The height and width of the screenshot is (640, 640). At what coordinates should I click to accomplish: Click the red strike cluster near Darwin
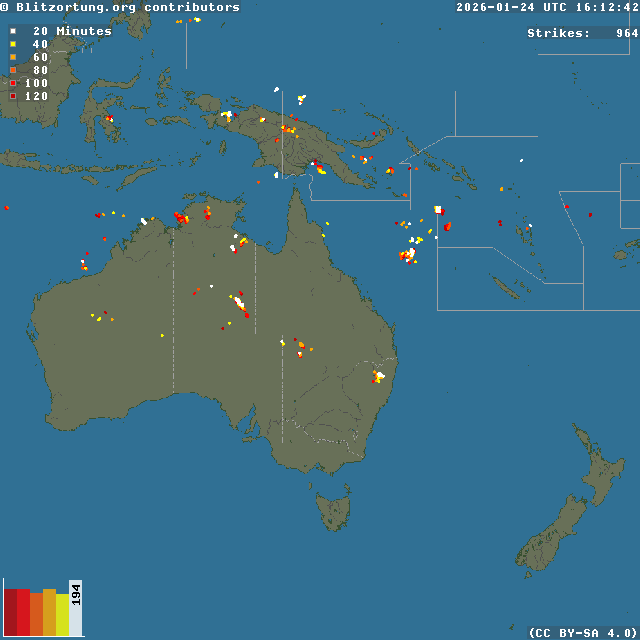181,217
